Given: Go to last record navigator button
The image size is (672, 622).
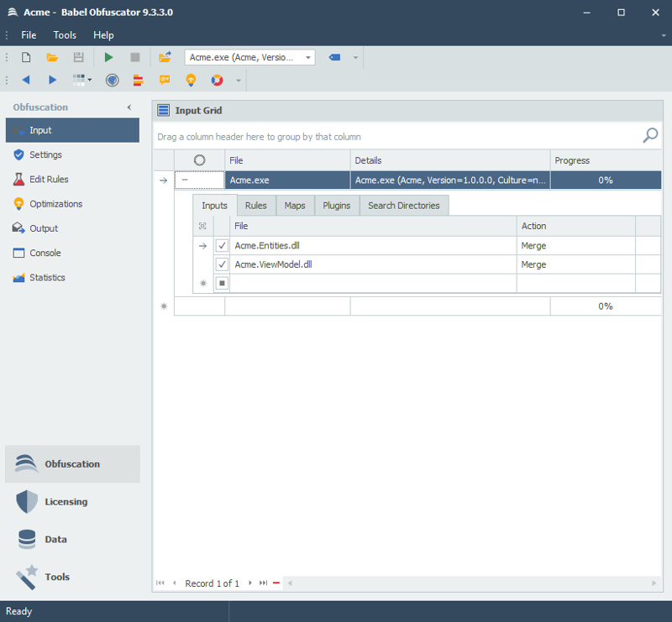Looking at the screenshot, I should coord(263,583).
